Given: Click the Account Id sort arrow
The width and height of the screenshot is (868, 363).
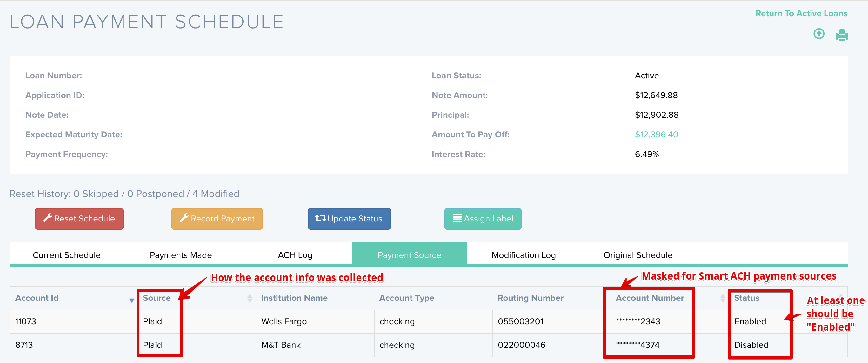Looking at the screenshot, I should pyautogui.click(x=132, y=300).
